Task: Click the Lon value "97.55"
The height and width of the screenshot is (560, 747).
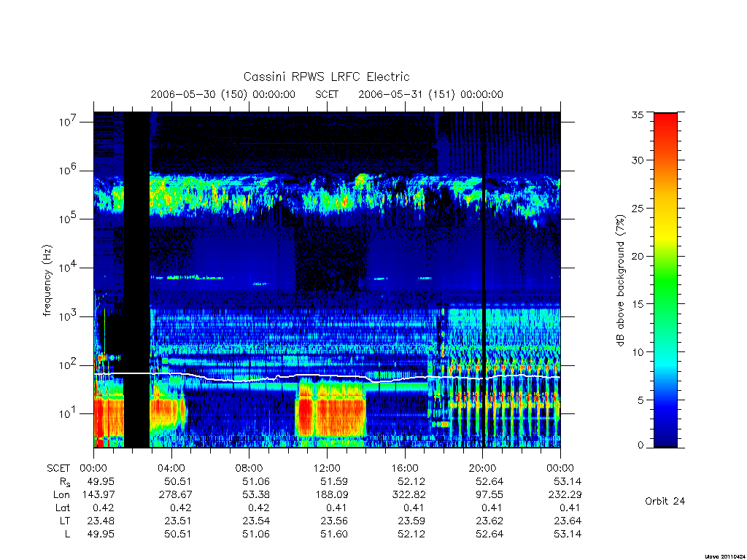Action: coord(489,495)
